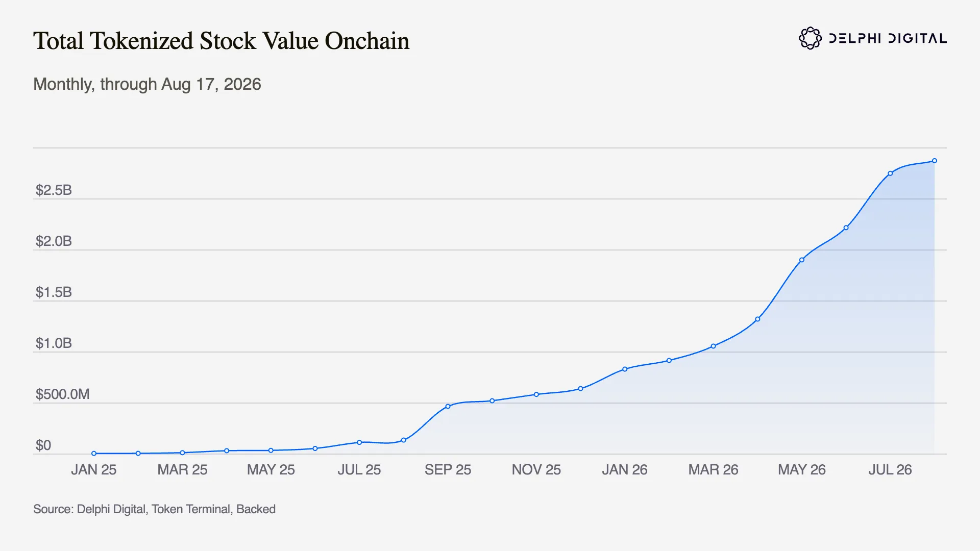Click the DELPHI DIGITAL wordmark text

[x=888, y=39]
